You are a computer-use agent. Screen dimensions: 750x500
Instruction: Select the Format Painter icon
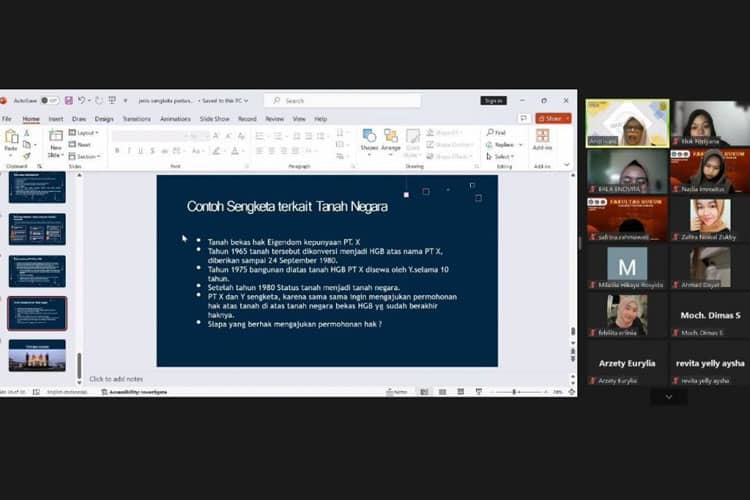[x=27, y=156]
